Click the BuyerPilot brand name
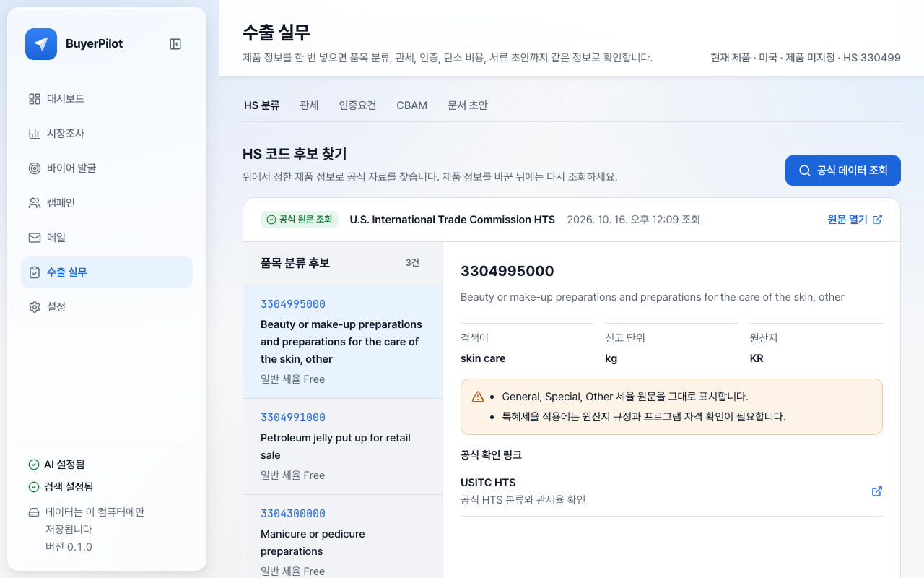 [x=95, y=44]
